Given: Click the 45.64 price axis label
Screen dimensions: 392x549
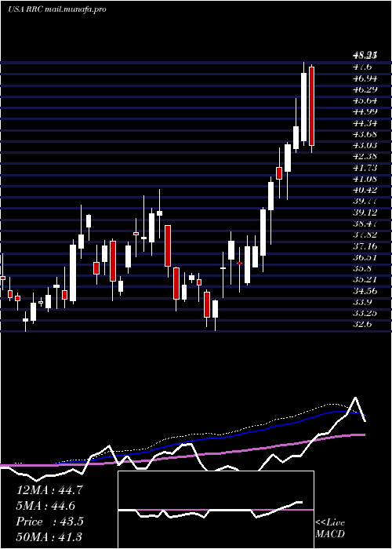Looking at the screenshot, I should pyautogui.click(x=365, y=100).
